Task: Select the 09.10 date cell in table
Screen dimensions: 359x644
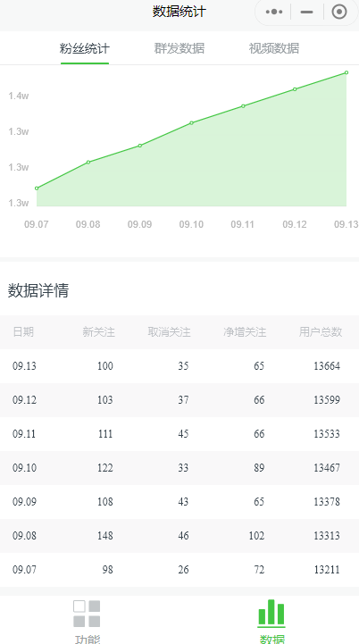Action: pos(24,468)
